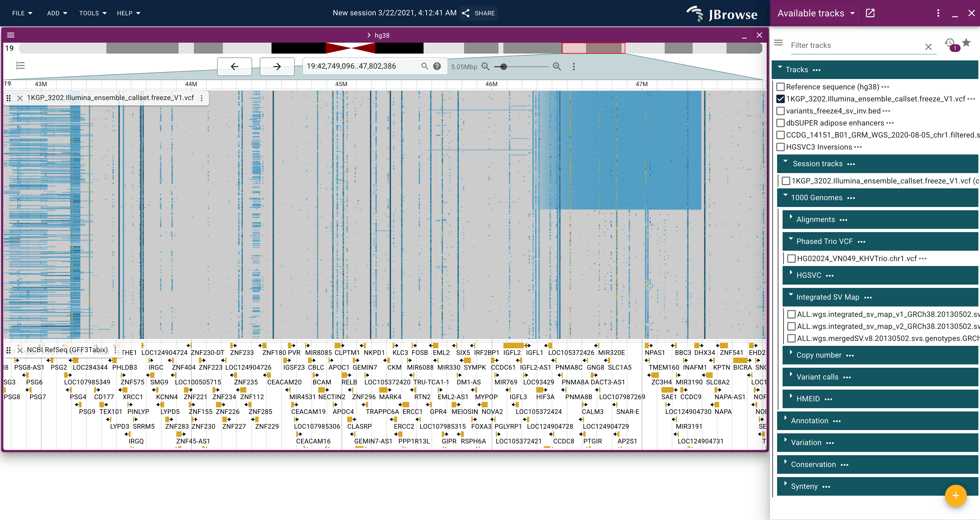Enable dbSUPER adipose enhancers track
980x520 pixels.
click(780, 123)
